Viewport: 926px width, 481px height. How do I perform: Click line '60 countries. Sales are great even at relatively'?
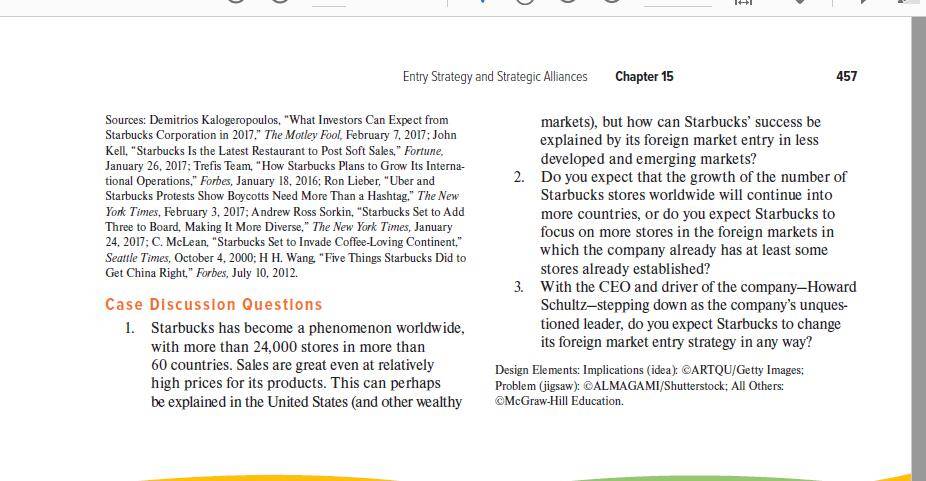292,365
